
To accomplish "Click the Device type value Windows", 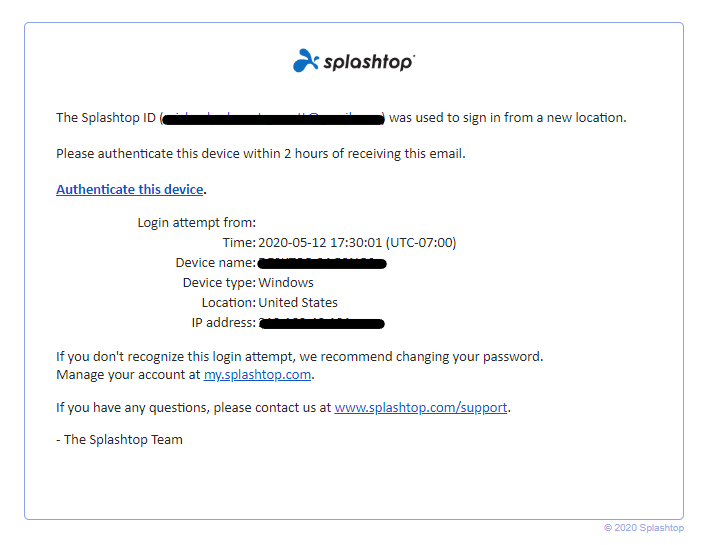I will pos(286,282).
